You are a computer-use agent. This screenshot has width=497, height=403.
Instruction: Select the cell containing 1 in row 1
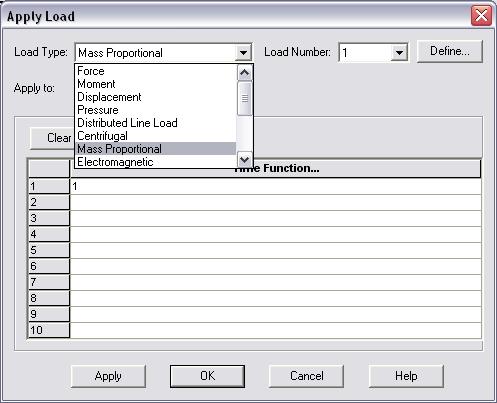click(276, 186)
